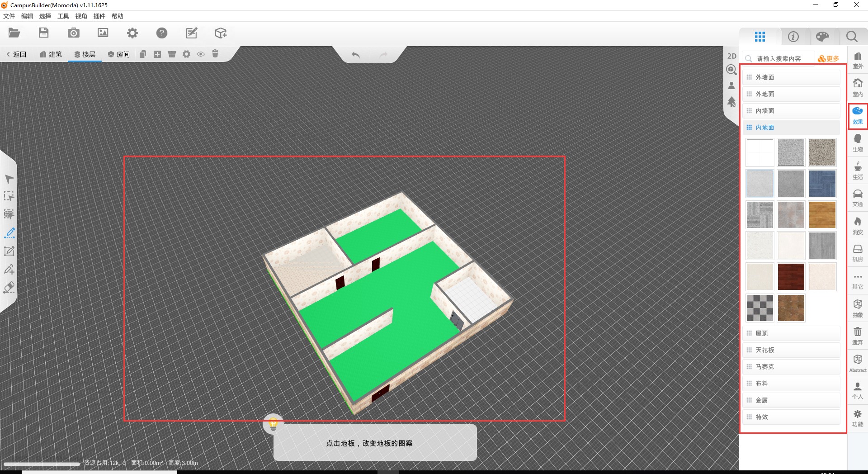
Task: Expand 金属 category
Action: click(x=791, y=400)
